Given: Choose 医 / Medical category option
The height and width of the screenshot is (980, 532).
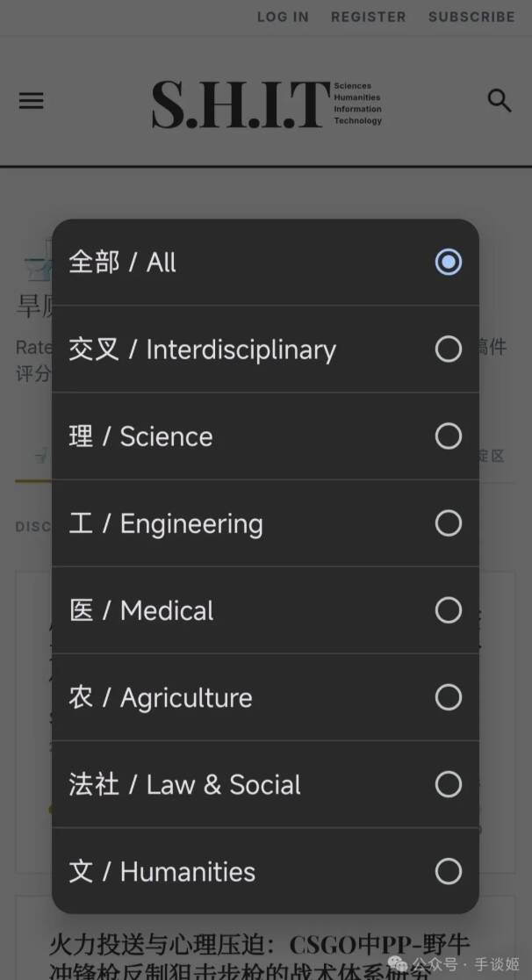Looking at the screenshot, I should coord(141,610).
